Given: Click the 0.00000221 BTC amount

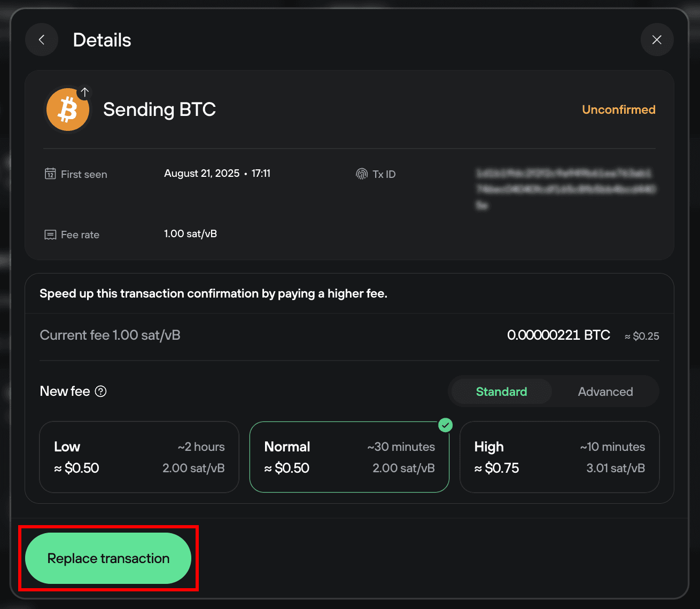Looking at the screenshot, I should click(558, 335).
